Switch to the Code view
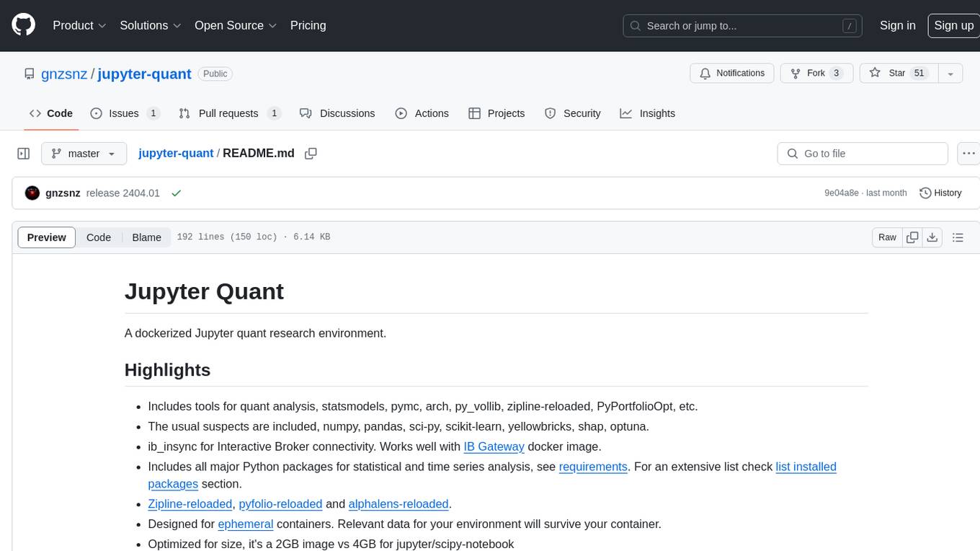The image size is (980, 551). 99,237
